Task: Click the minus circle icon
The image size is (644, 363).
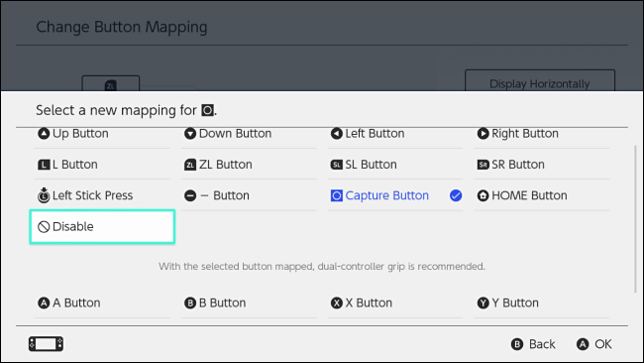Action: coord(190,195)
